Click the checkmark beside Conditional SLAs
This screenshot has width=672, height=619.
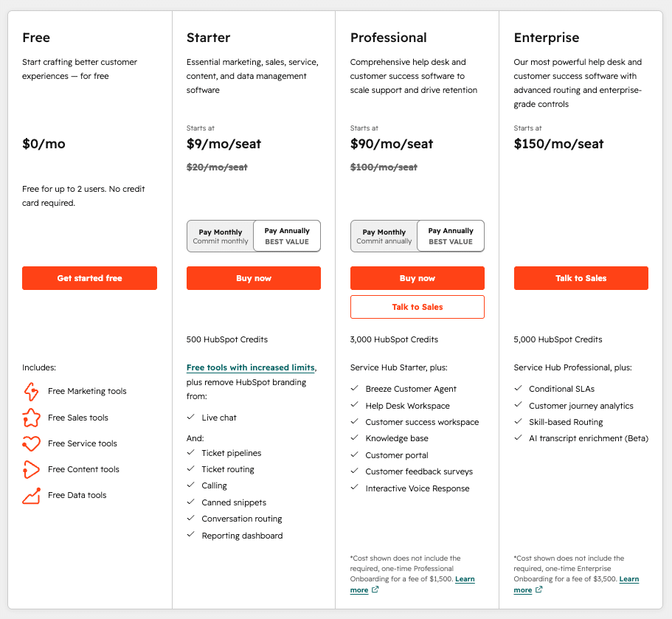click(518, 389)
